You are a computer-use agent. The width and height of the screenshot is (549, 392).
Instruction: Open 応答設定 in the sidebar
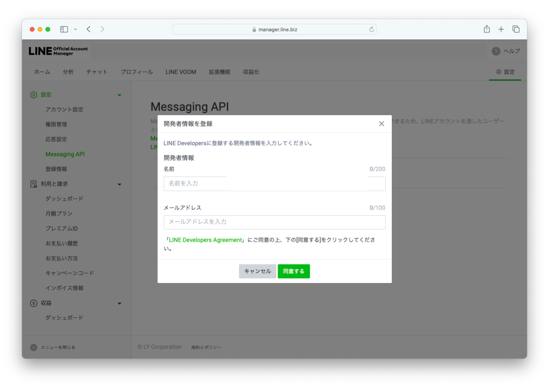pos(56,140)
